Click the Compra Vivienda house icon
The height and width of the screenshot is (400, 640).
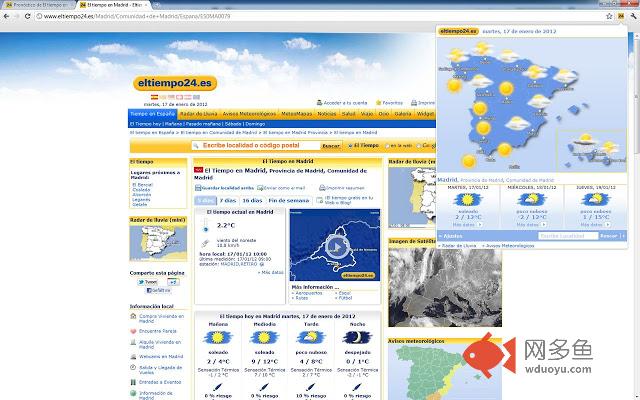133,316
